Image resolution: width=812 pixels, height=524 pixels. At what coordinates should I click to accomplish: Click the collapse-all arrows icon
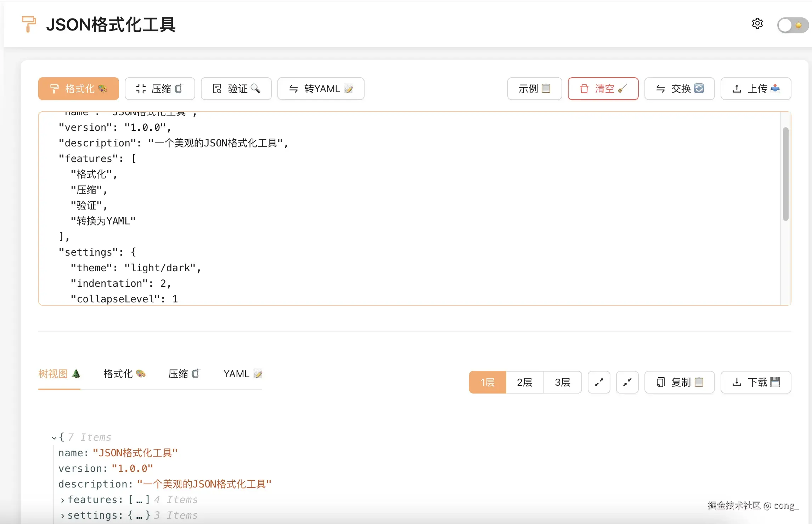627,382
